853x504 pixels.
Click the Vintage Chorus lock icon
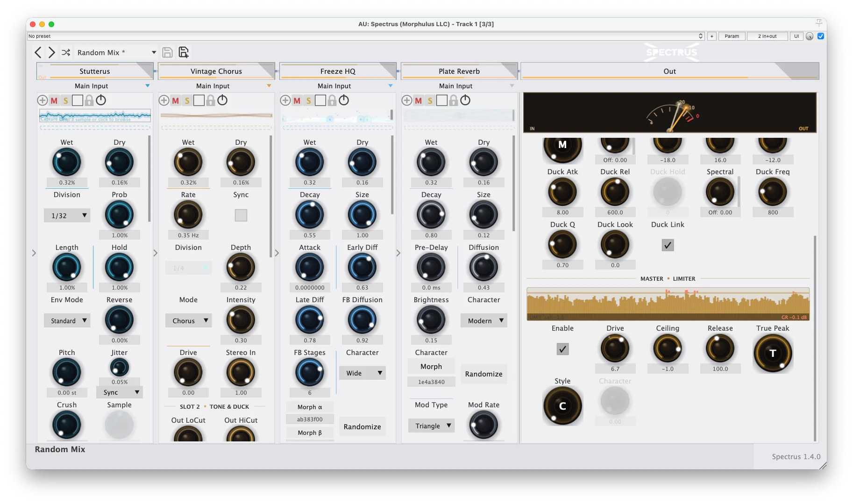click(210, 100)
